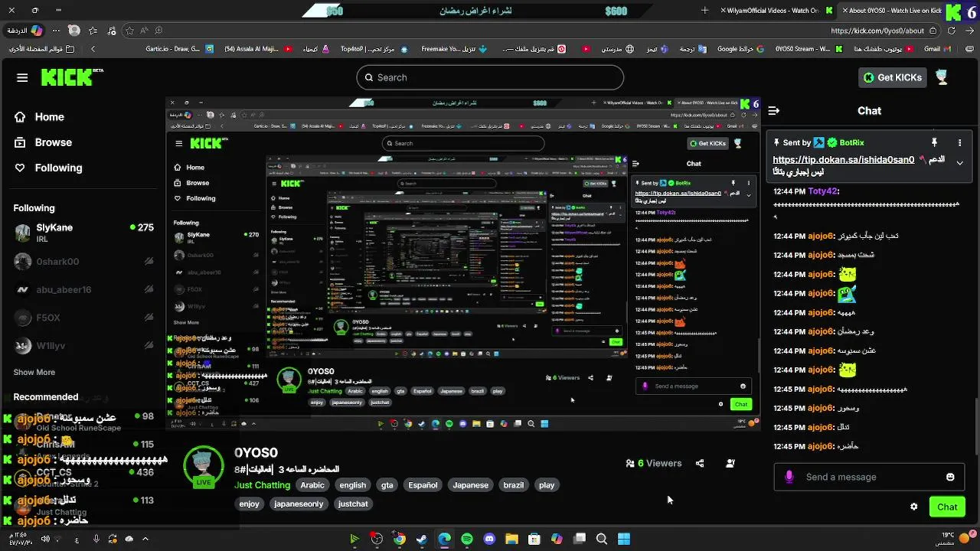
Task: Click Send a message input
Action: [869, 477]
